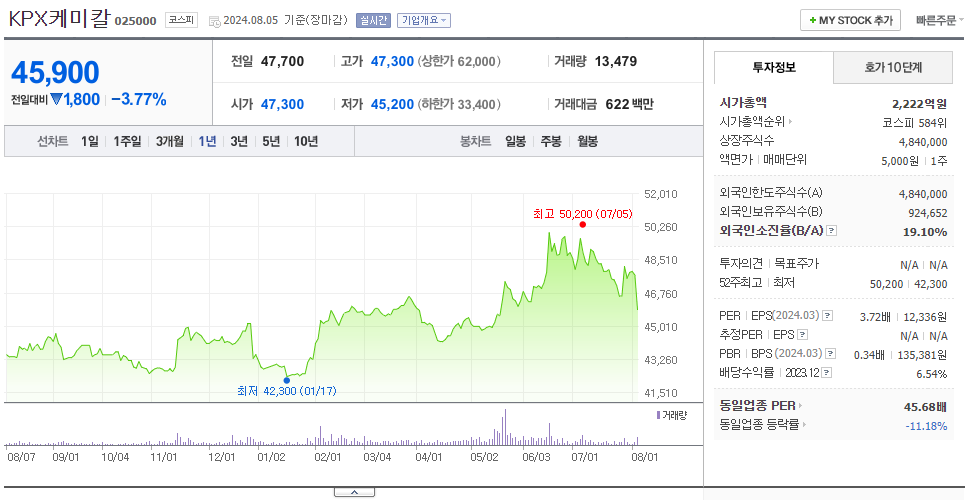Click the red 최고 point on chart
This screenshot has width=968, height=500.
(582, 224)
